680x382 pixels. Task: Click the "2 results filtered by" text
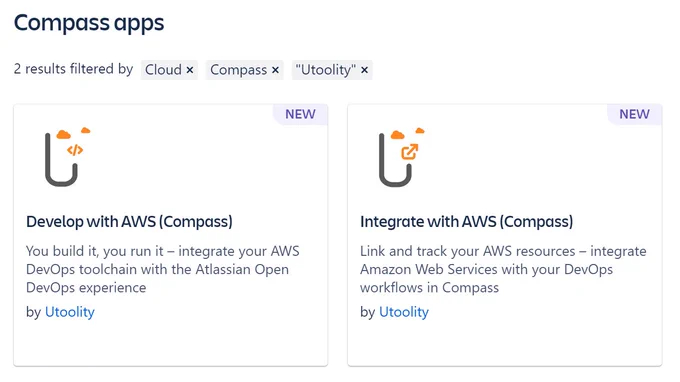click(73, 69)
